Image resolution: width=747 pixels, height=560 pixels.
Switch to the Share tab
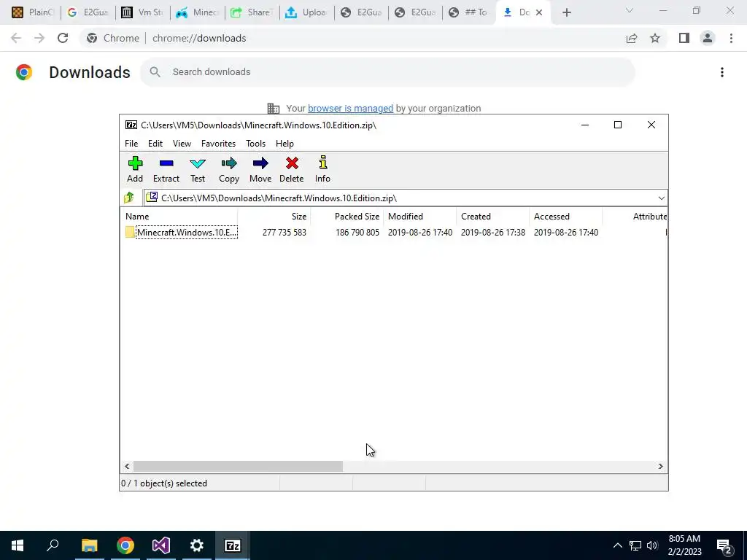point(252,12)
